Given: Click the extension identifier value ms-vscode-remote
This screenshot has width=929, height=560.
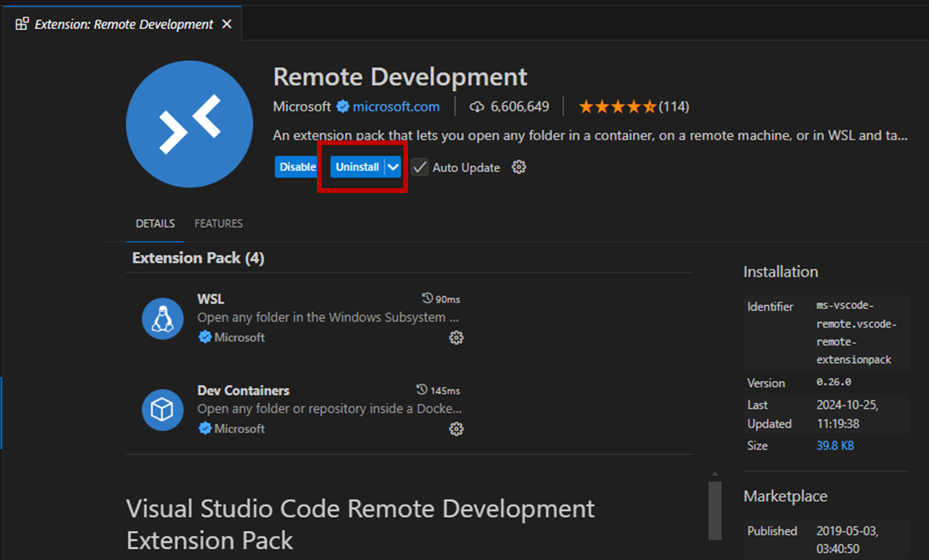Looking at the screenshot, I should 856,332.
